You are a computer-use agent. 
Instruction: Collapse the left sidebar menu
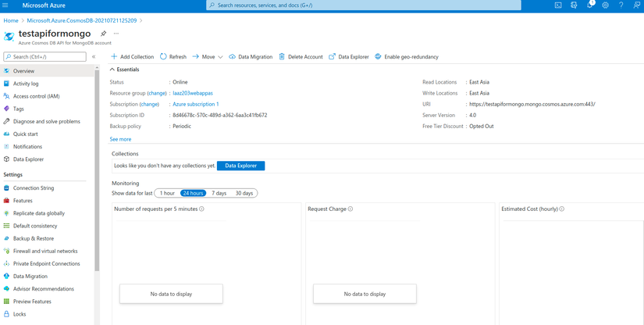94,57
